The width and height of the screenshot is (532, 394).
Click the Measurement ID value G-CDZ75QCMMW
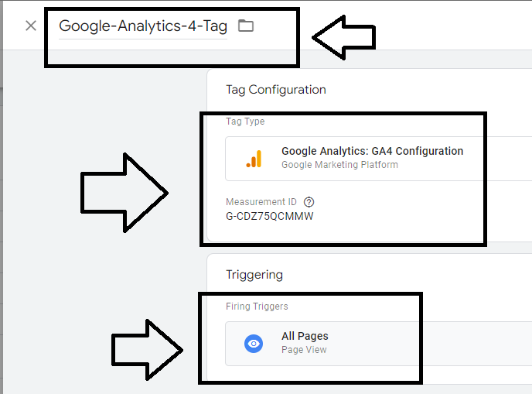[x=270, y=216]
